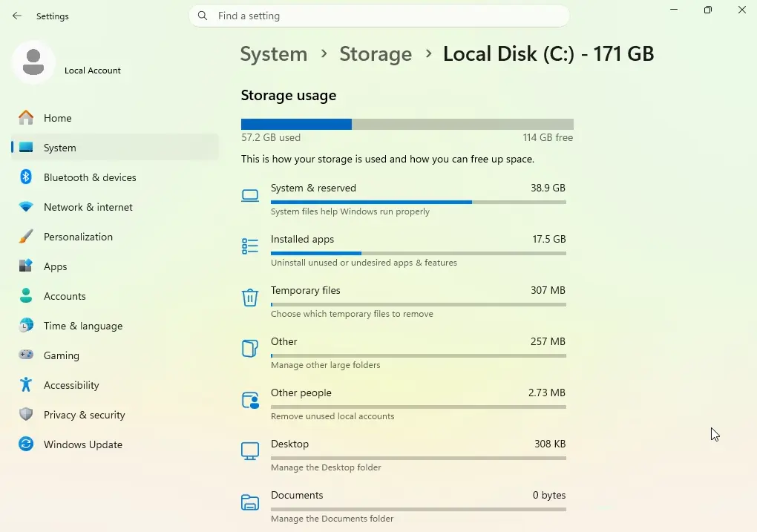The width and height of the screenshot is (757, 532).
Task: Click the Time & language globe icon
Action: [26, 326]
